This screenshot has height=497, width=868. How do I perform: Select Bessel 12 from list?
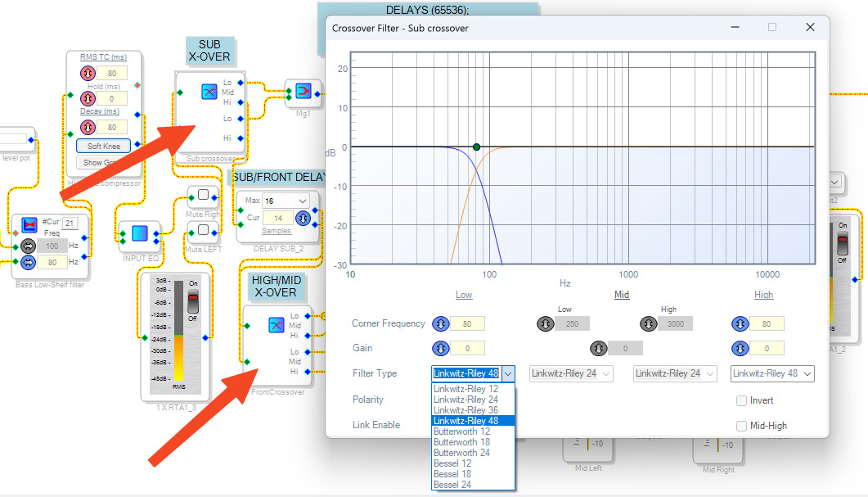pos(474,463)
